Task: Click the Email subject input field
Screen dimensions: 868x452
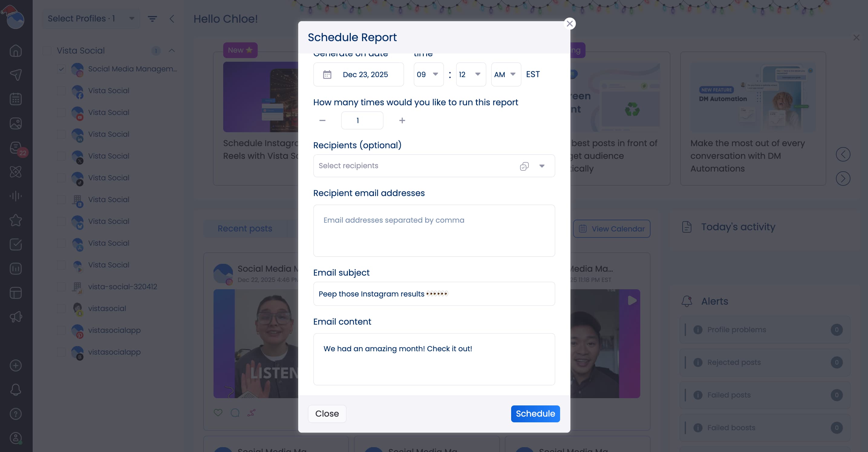Action: tap(434, 294)
